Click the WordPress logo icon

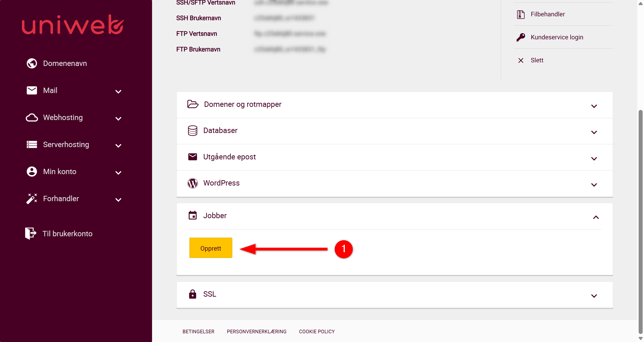pyautogui.click(x=193, y=183)
